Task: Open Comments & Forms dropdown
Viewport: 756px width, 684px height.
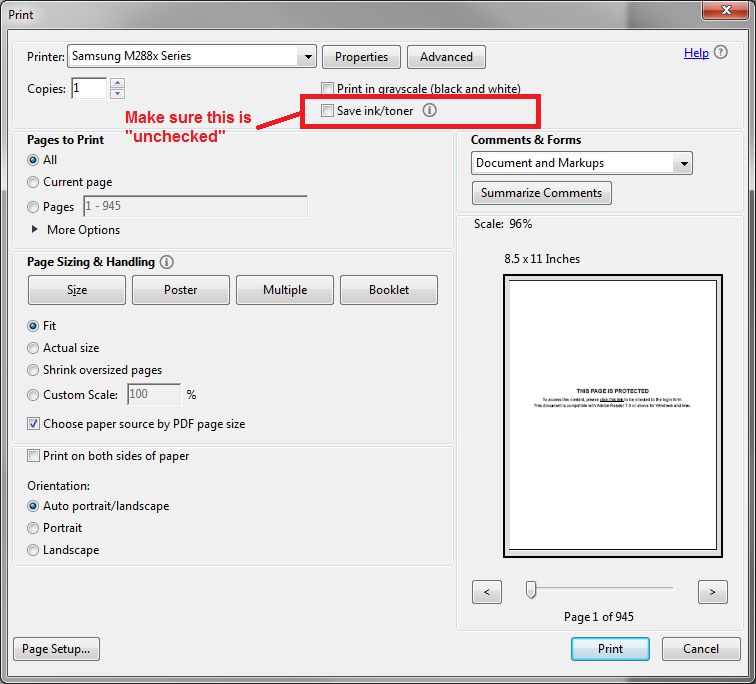Action: (683, 163)
